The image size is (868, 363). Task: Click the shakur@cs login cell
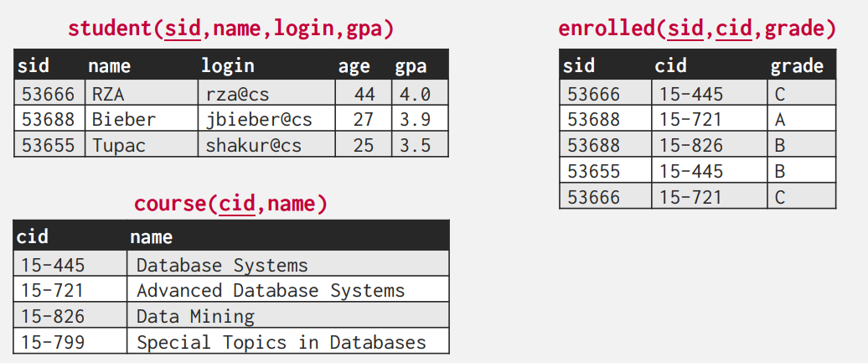point(266,145)
